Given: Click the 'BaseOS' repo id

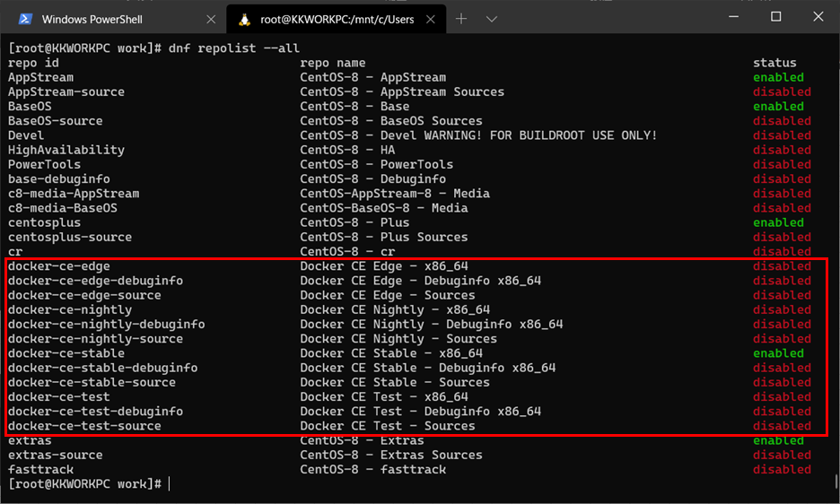Looking at the screenshot, I should pyautogui.click(x=30, y=106).
